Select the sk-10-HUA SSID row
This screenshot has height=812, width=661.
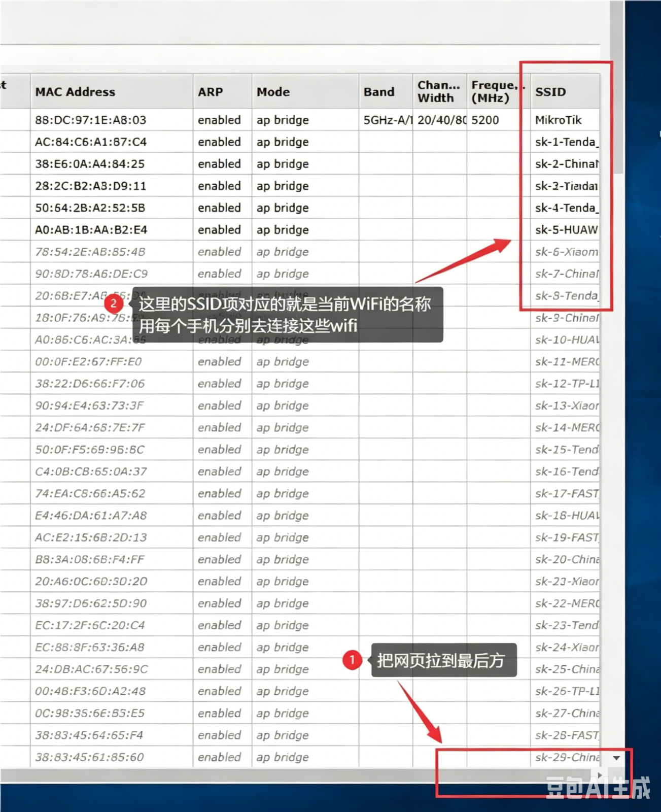pyautogui.click(x=567, y=340)
